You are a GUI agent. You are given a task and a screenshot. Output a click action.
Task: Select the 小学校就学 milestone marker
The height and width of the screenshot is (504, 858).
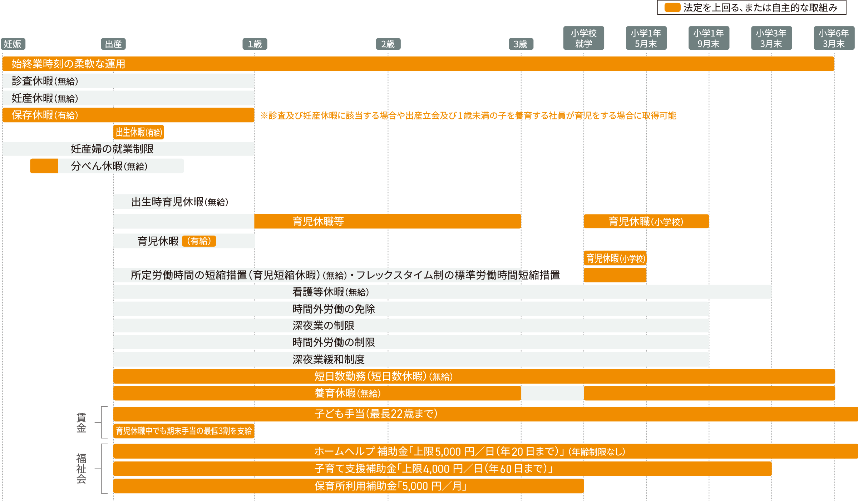click(583, 38)
